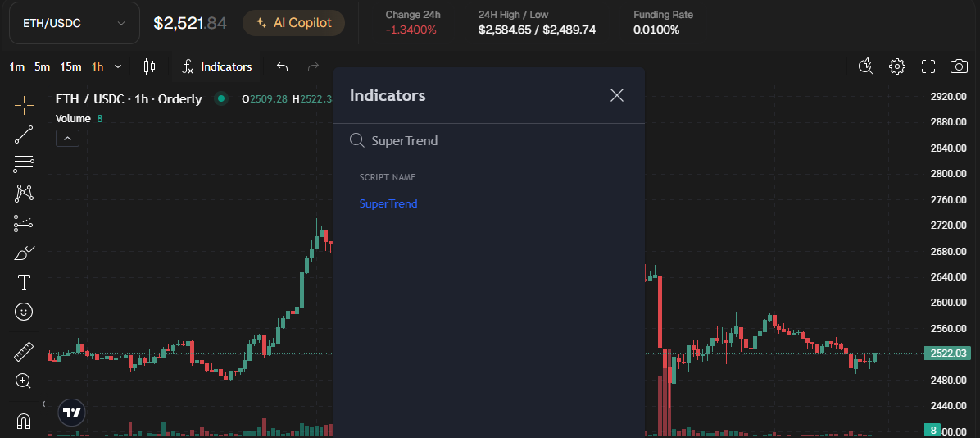Image resolution: width=980 pixels, height=438 pixels.
Task: Take a chart snapshot with camera icon
Action: tap(958, 66)
